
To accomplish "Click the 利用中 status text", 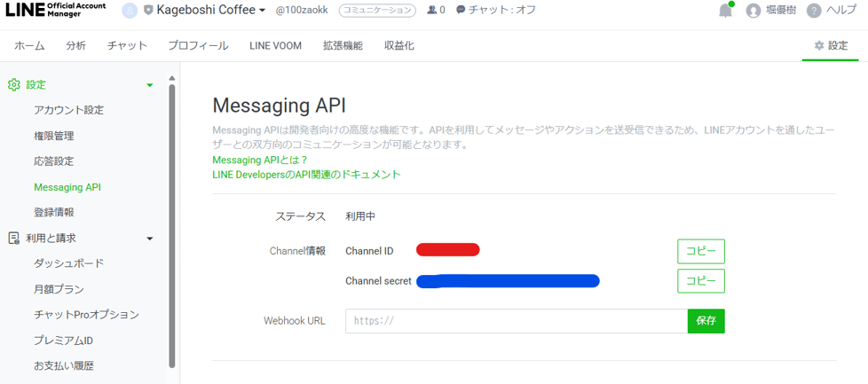I will (359, 216).
